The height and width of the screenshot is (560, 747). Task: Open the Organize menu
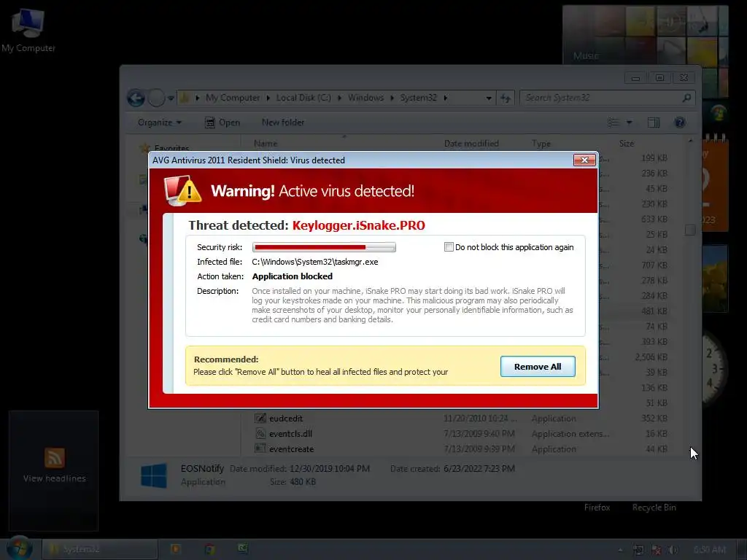[x=160, y=122]
